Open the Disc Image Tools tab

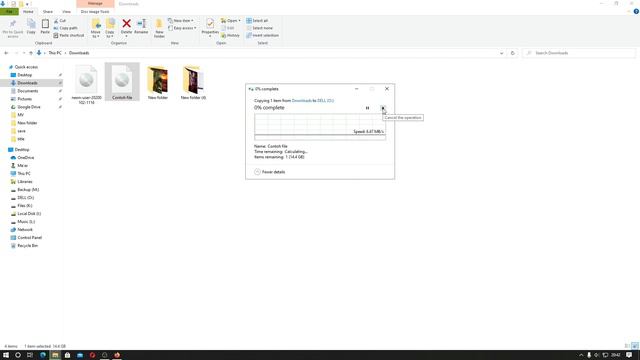pos(95,11)
